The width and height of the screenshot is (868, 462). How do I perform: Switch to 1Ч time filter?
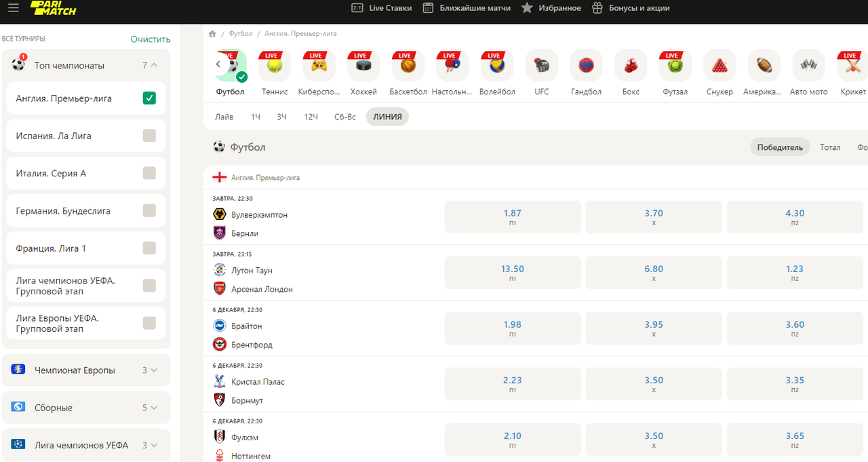click(256, 117)
